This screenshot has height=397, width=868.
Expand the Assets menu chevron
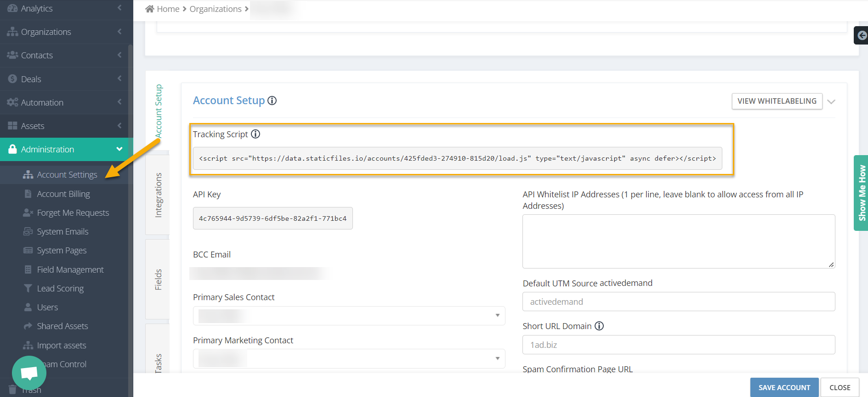[119, 125]
